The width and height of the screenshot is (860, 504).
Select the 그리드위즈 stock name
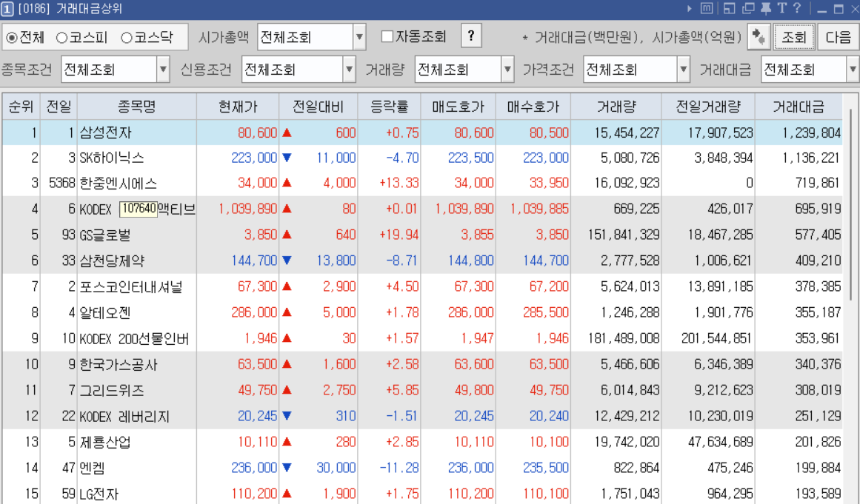click(112, 390)
